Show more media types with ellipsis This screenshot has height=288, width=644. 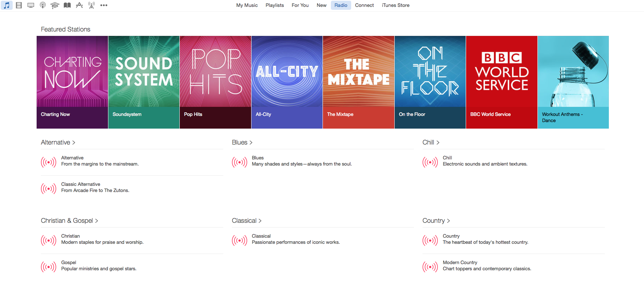pos(104,5)
